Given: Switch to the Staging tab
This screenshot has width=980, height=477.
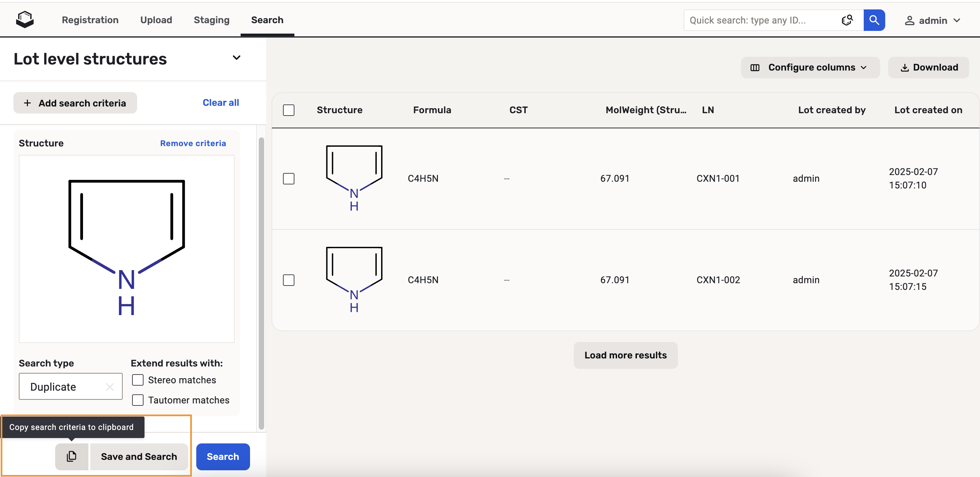Looking at the screenshot, I should tap(211, 20).
